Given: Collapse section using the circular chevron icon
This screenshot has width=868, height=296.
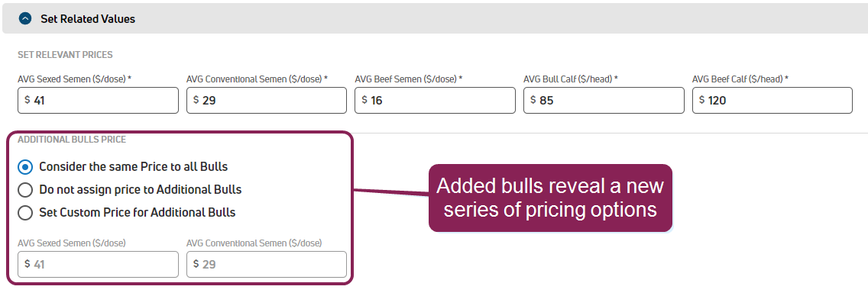Looking at the screenshot, I should (x=25, y=19).
